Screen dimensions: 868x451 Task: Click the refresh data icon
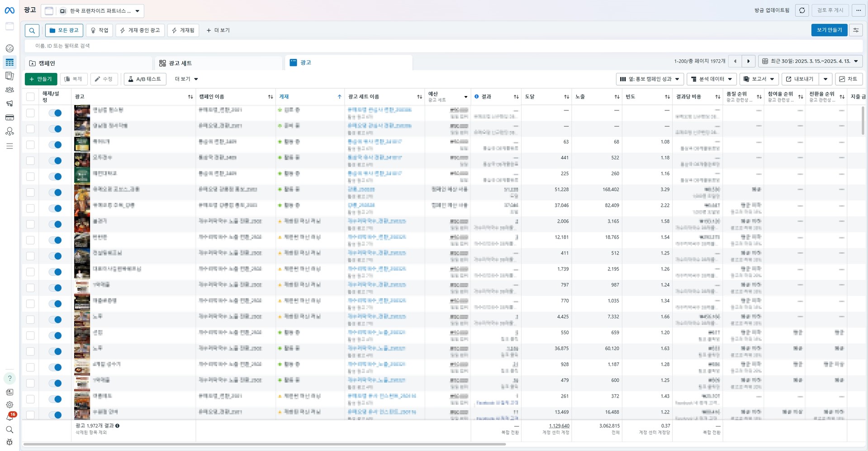coord(802,10)
